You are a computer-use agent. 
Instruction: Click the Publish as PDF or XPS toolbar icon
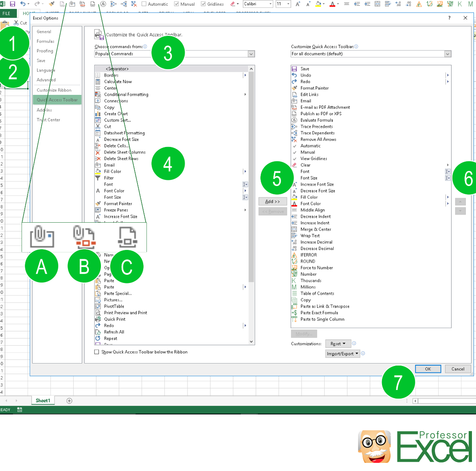93,4
